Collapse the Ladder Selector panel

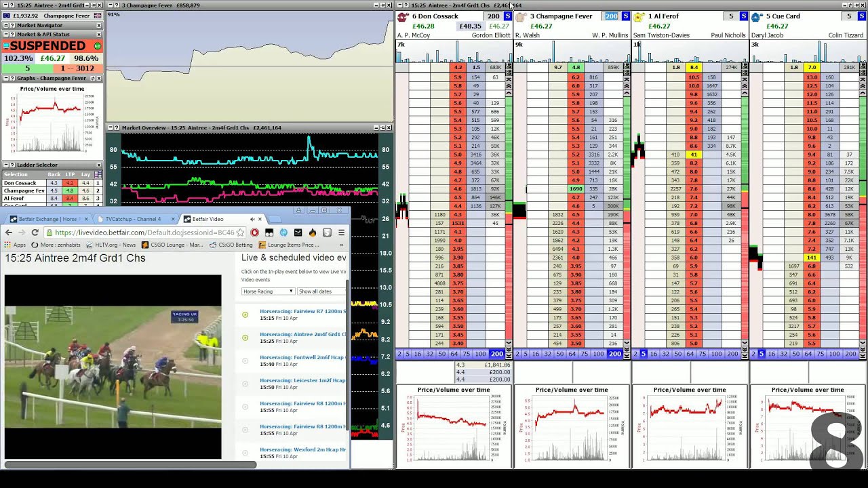tap(5, 165)
